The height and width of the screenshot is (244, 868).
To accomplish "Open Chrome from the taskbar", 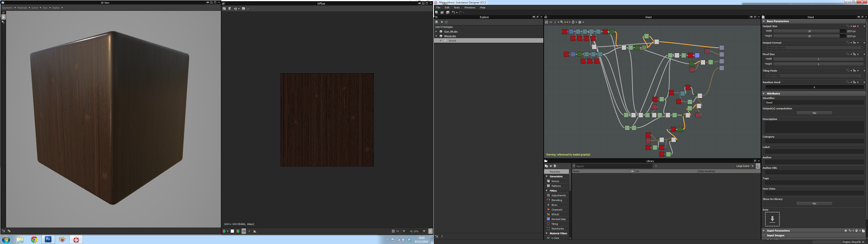I will click(34, 239).
